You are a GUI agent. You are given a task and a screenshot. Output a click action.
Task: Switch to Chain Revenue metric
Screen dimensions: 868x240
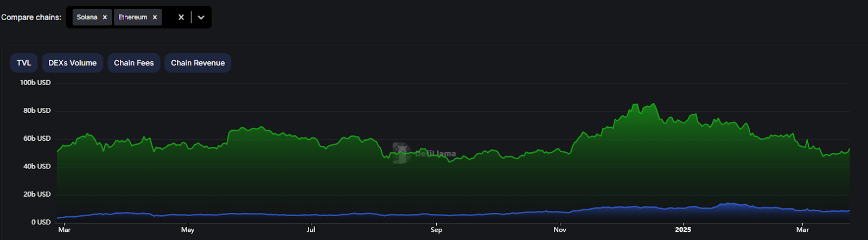click(x=197, y=63)
